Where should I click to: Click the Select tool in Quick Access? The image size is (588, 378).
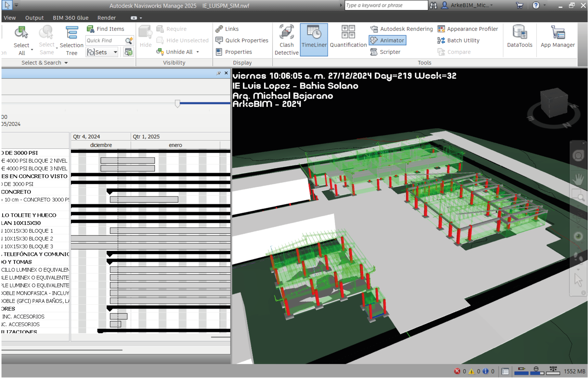coord(7,5)
